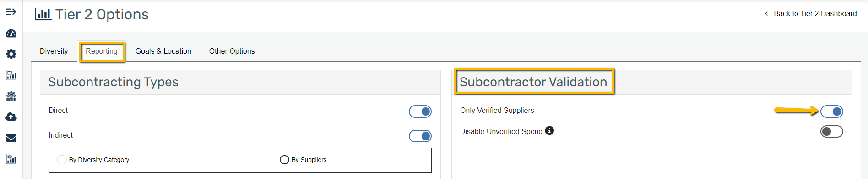This screenshot has width=868, height=179.
Task: Click the bar chart report icon in the sidebar
Action: (11, 75)
